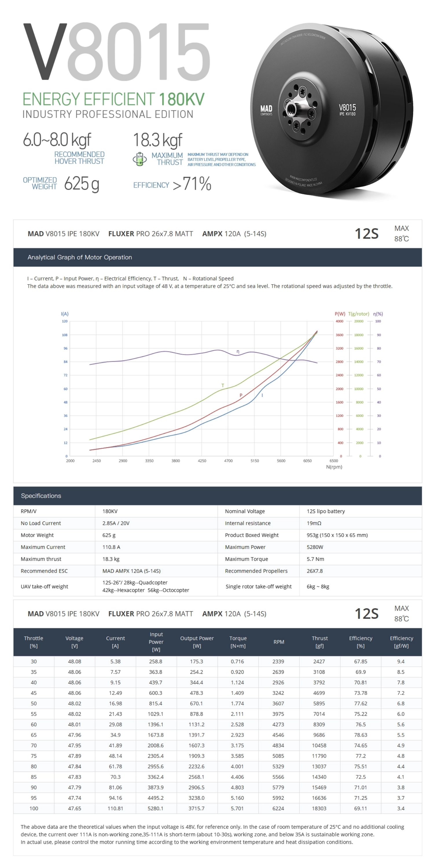432x868 pixels.
Task: Click the large '18.3 kgf' maximum thrust figure
Action: point(158,140)
